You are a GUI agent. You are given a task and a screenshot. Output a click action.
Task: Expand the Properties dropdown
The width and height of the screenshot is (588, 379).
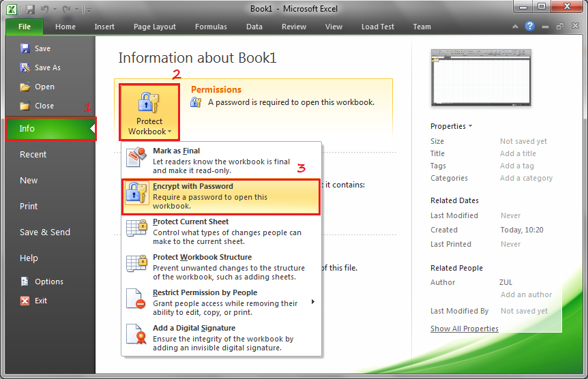(451, 126)
